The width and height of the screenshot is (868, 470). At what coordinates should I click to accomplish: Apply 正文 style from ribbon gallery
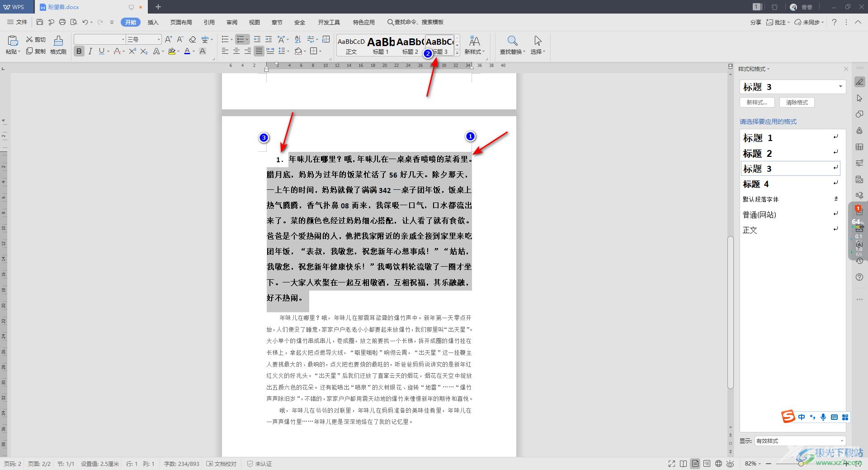[x=351, y=45]
